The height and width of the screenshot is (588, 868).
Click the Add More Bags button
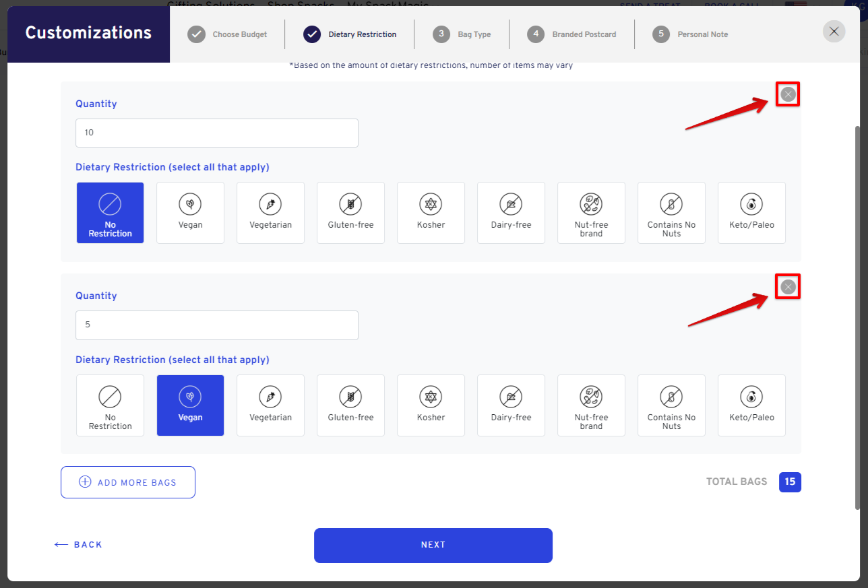point(128,482)
